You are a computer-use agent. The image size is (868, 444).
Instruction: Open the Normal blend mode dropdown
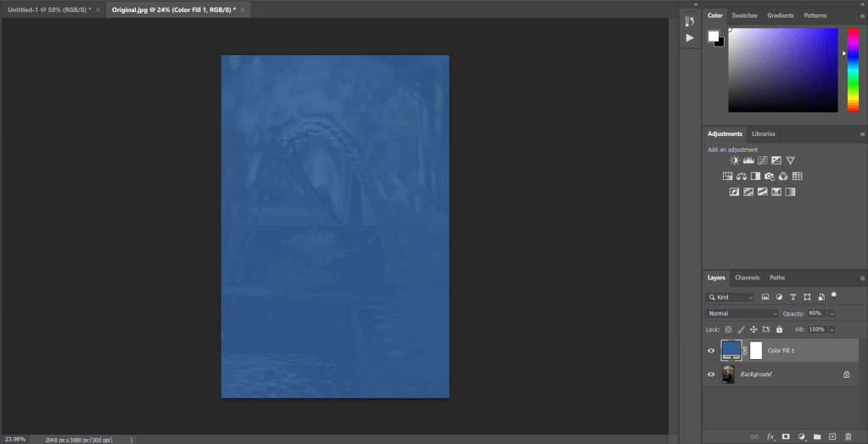[x=742, y=313]
